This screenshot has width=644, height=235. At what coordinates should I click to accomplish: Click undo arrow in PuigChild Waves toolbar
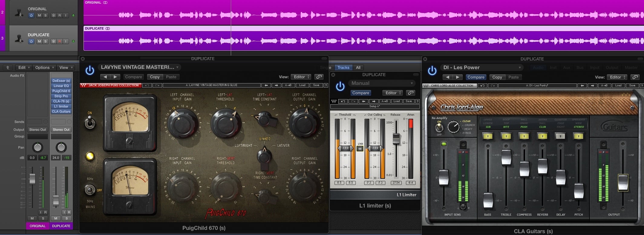[147, 85]
